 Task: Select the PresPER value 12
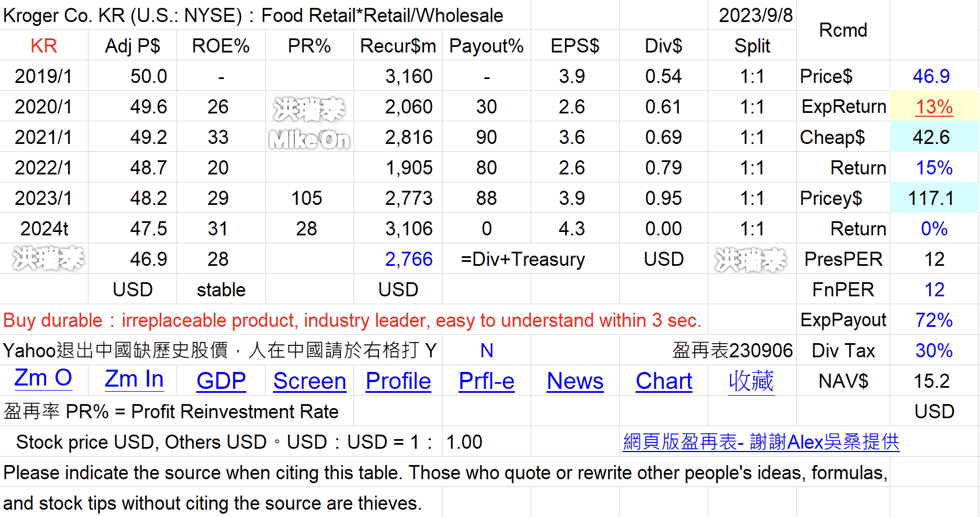[x=934, y=259]
